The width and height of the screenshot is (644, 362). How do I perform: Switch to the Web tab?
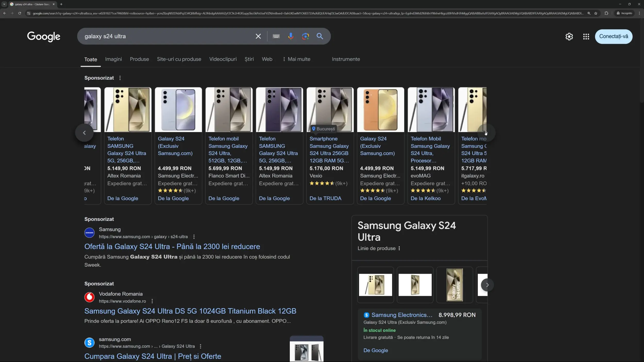(267, 59)
